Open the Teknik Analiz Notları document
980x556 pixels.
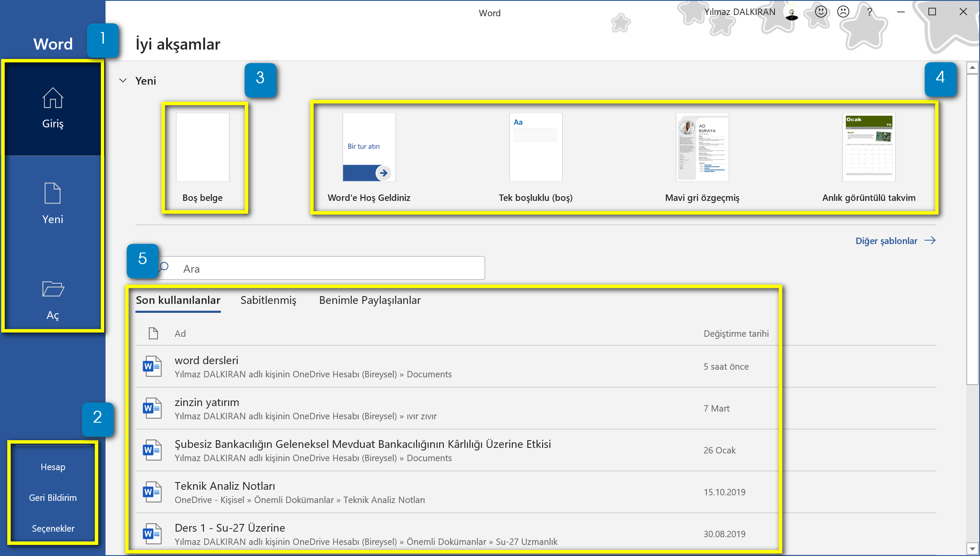point(536,492)
